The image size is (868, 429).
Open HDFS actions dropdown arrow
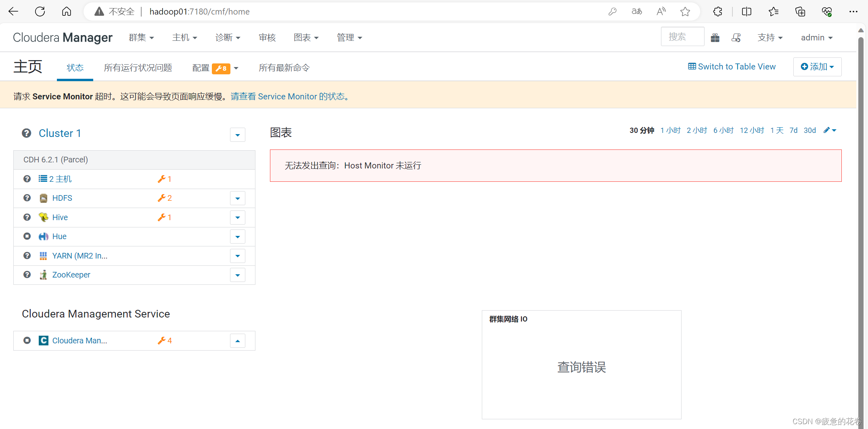[238, 198]
